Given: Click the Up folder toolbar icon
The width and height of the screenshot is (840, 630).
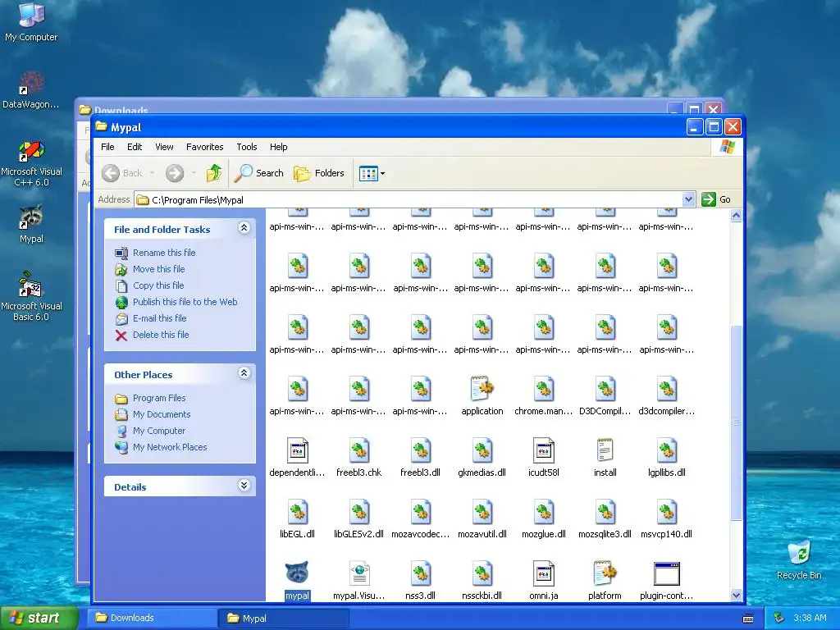Looking at the screenshot, I should pos(214,173).
